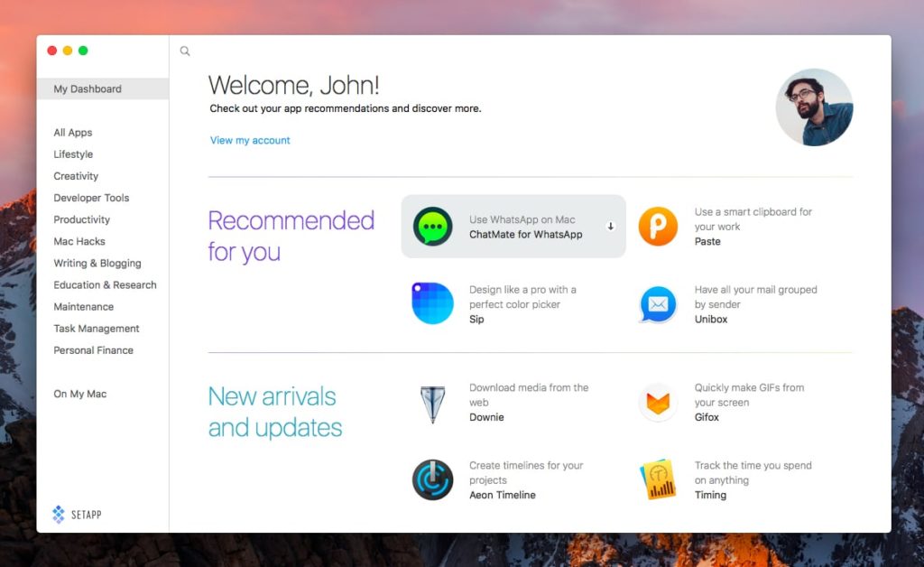Image resolution: width=924 pixels, height=567 pixels.
Task: Open the Productivity category
Action: click(x=82, y=219)
